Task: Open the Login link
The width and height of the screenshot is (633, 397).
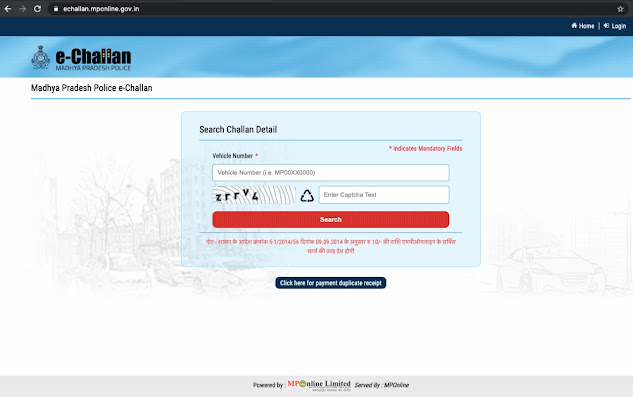Action: point(615,26)
